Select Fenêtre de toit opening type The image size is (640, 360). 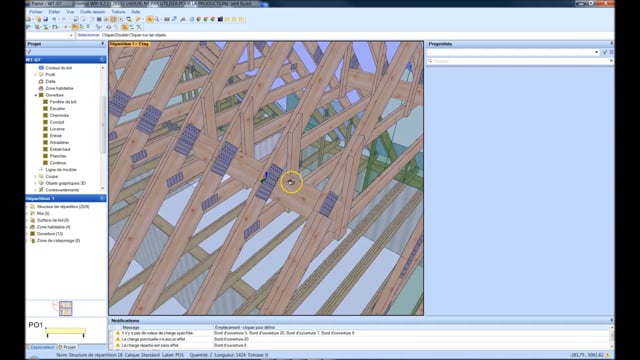click(63, 102)
